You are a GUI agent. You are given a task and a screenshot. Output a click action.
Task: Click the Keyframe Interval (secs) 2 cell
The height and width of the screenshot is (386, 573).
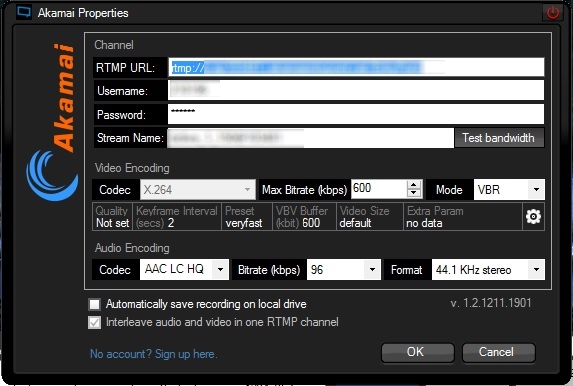tap(177, 217)
